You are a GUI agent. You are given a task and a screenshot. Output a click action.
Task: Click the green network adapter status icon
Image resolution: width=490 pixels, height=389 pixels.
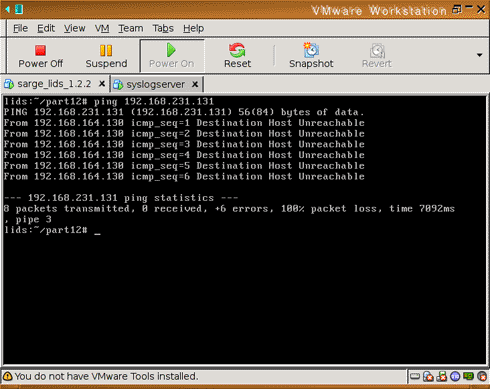coord(468,376)
